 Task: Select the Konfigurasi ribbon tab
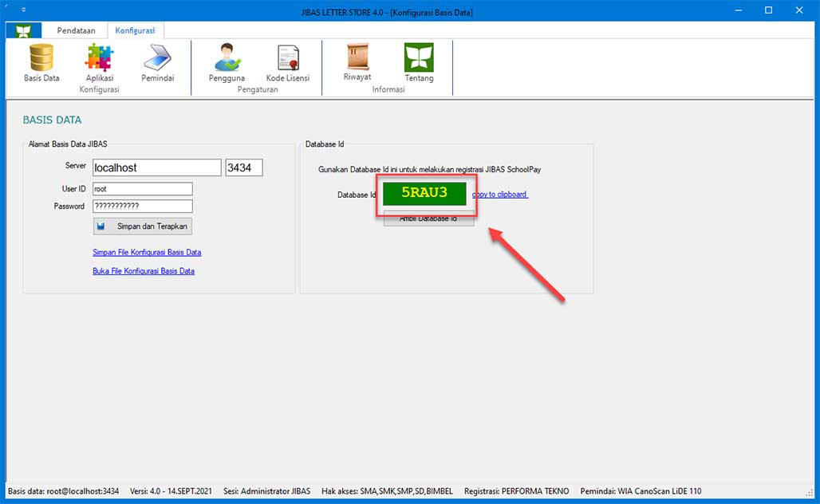[x=136, y=30]
